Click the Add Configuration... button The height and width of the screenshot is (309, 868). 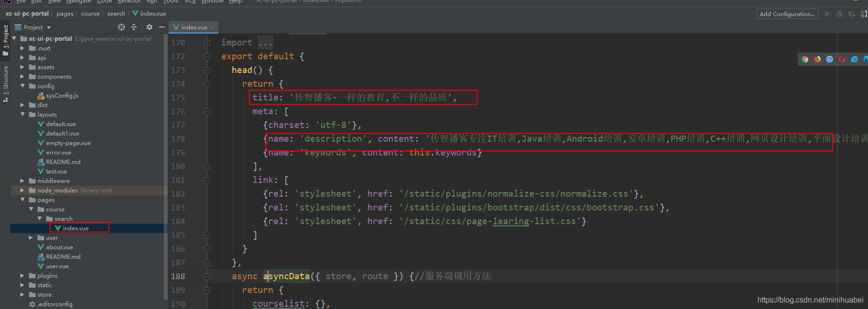787,14
